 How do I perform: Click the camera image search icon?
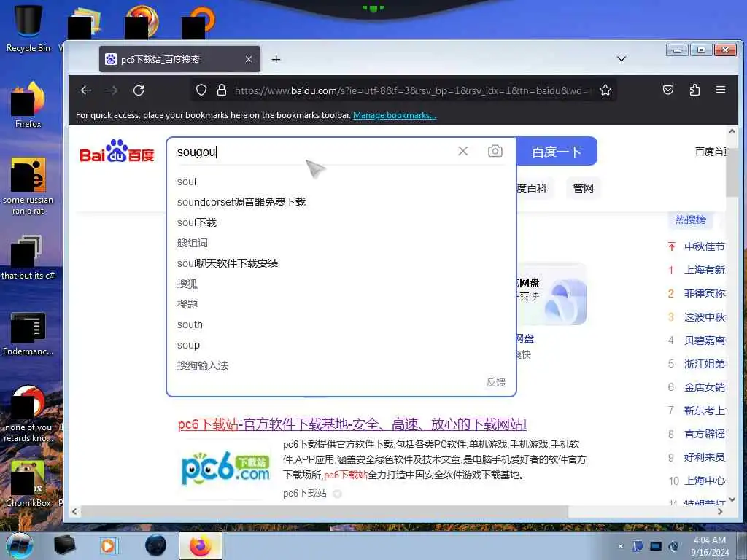(495, 151)
